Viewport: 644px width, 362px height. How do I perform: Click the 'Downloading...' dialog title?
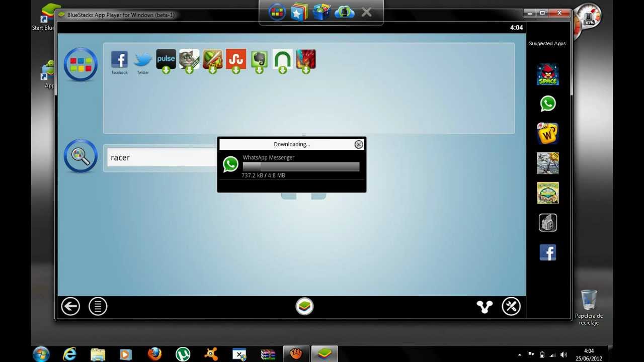292,144
